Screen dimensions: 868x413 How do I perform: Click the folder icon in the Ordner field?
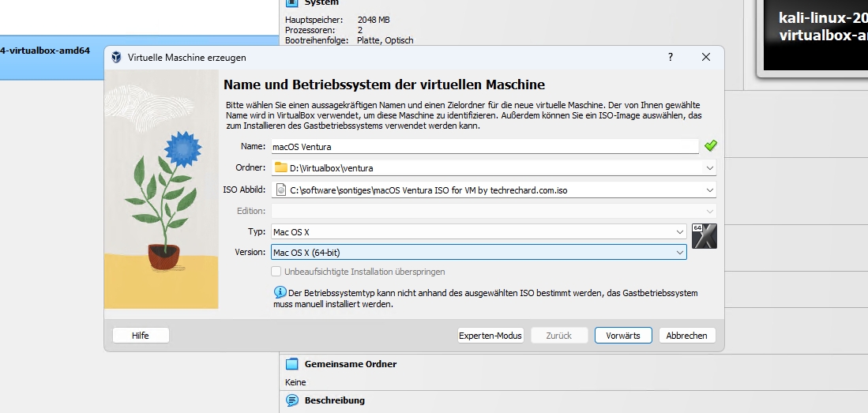click(280, 167)
